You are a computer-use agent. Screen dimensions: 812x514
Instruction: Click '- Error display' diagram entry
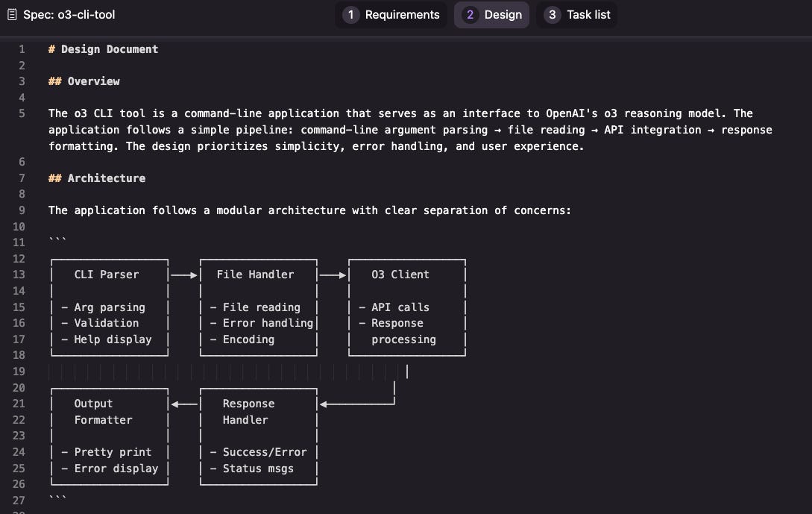point(110,468)
